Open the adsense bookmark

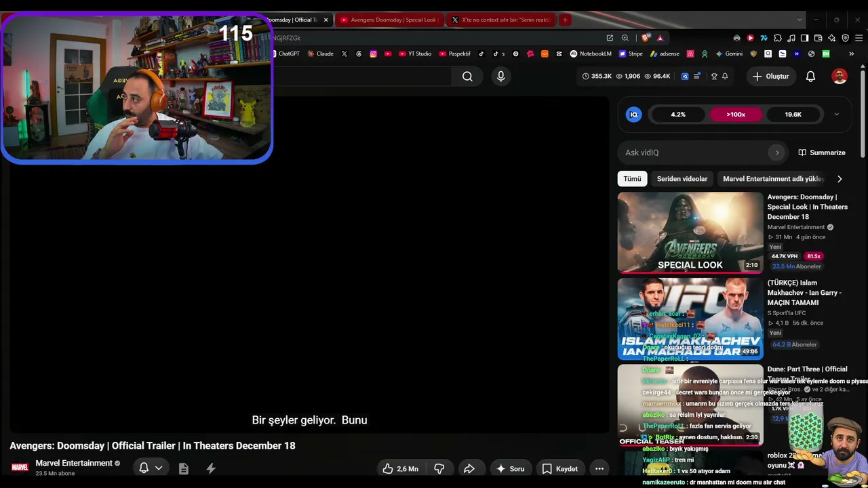click(665, 54)
